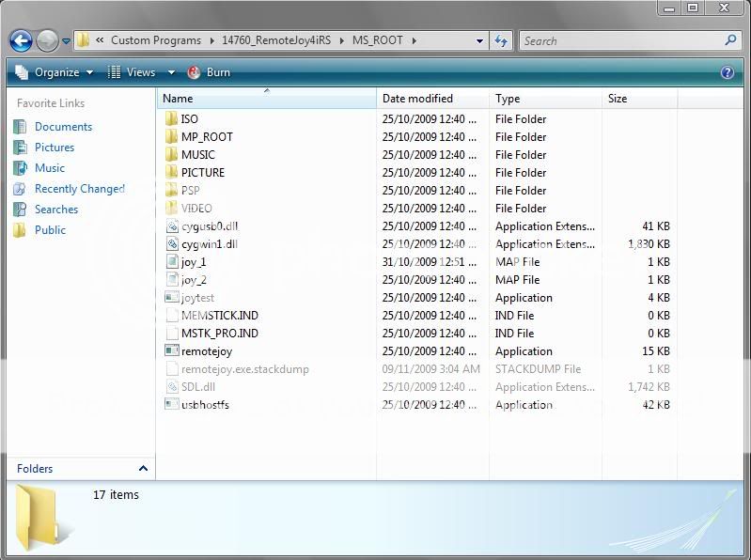Viewport: 751px width, 560px height.
Task: Open Documents in Favorite Links
Action: tap(63, 127)
